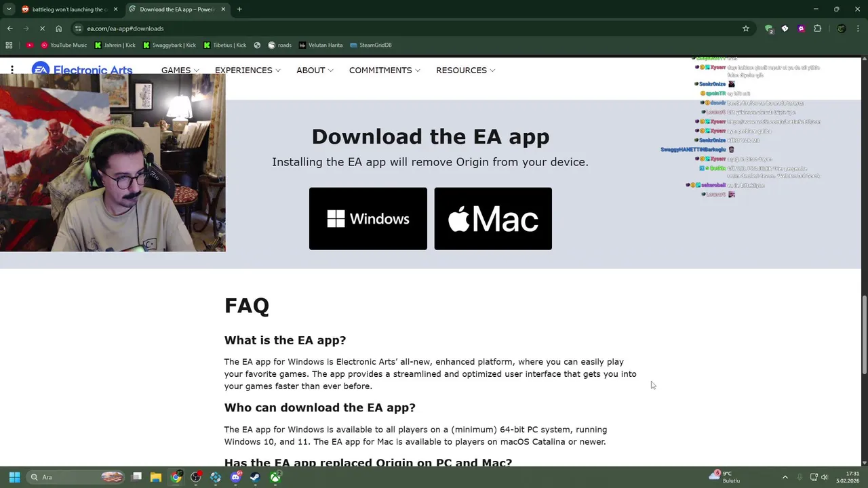Open the SteamGridDB bookmark
This screenshot has width=868, height=488.
pyautogui.click(x=371, y=45)
